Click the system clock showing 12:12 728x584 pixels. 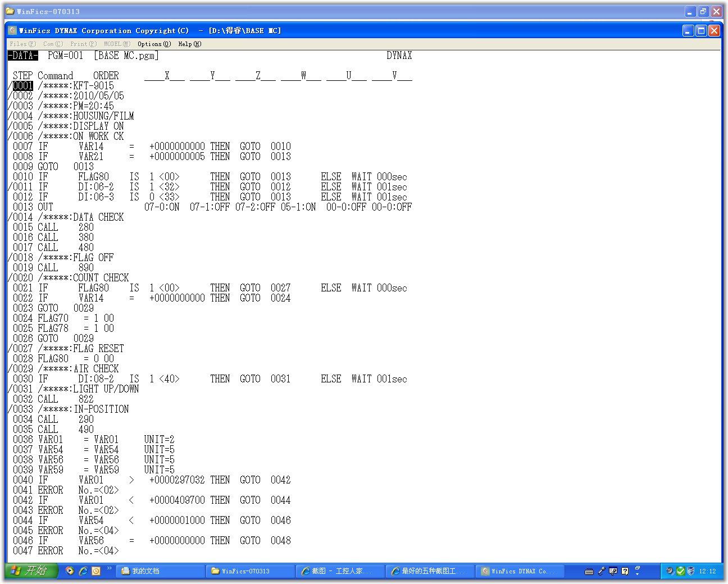[x=707, y=571]
